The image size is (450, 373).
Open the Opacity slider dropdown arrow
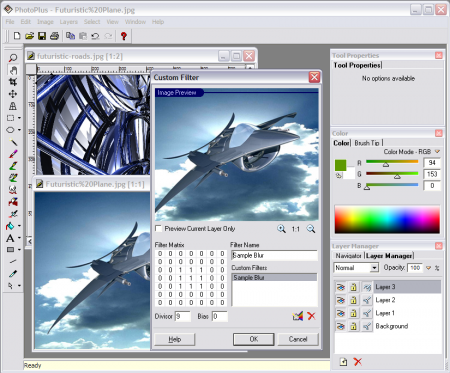pyautogui.click(x=429, y=268)
